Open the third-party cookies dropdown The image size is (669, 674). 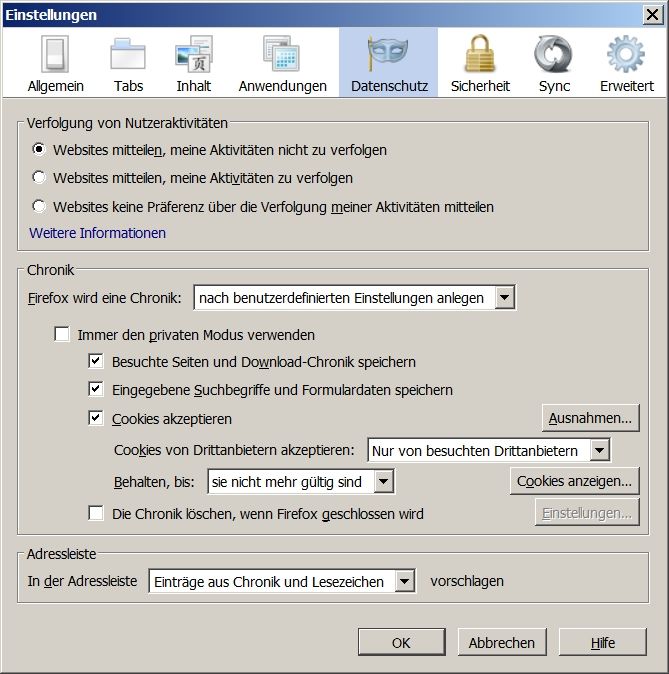tap(489, 451)
